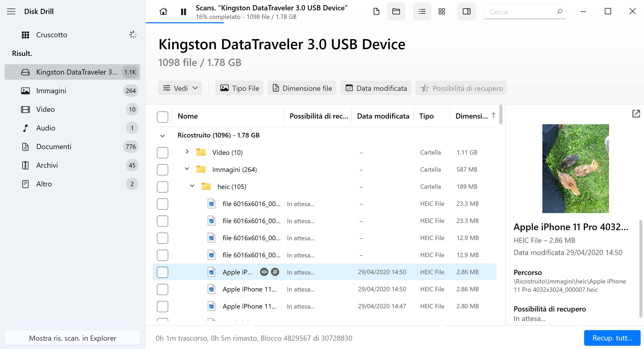
Task: Check first file 6016x6016 23.3 MB checkbox
Action: click(x=163, y=204)
